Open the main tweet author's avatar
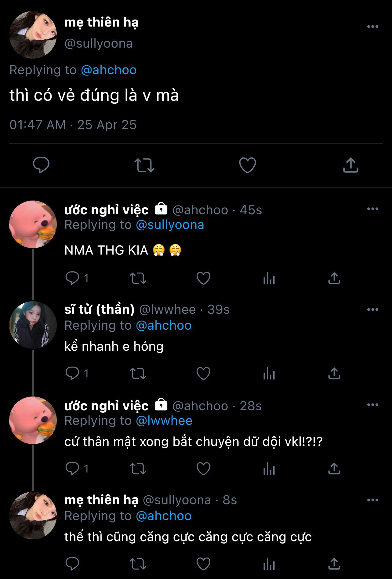The image size is (392, 579). [33, 34]
